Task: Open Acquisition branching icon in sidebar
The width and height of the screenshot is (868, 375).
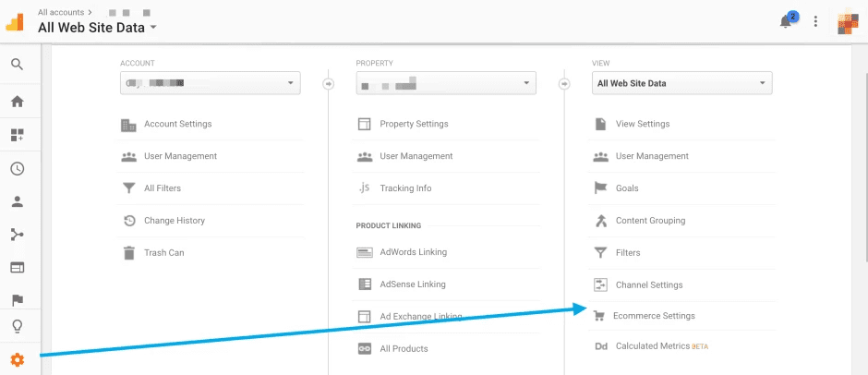Action: click(x=18, y=235)
